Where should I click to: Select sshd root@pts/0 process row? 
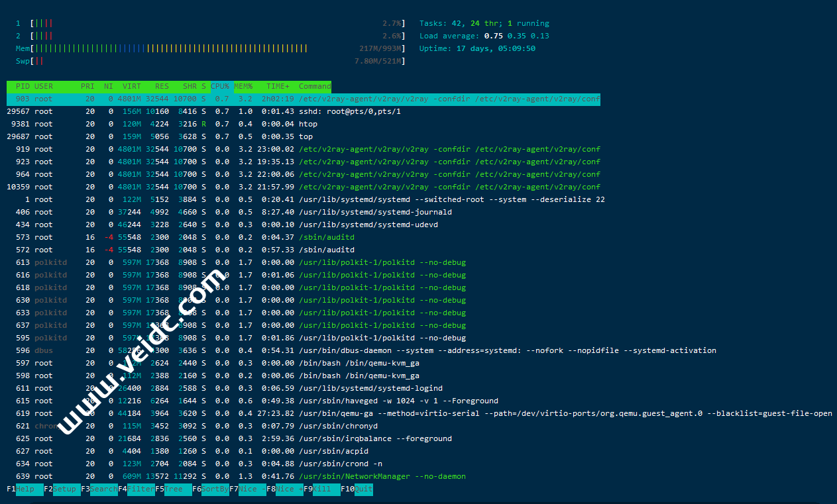[x=204, y=111]
